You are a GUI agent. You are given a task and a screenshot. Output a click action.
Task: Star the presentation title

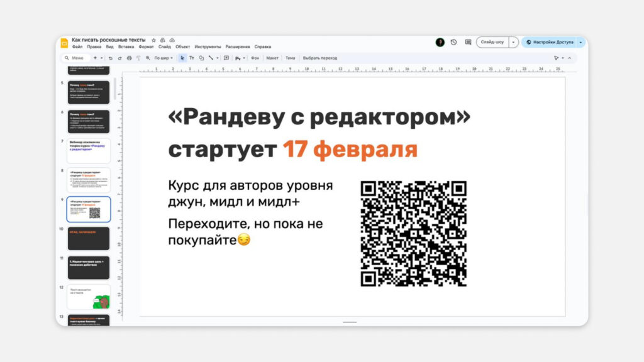pos(153,40)
